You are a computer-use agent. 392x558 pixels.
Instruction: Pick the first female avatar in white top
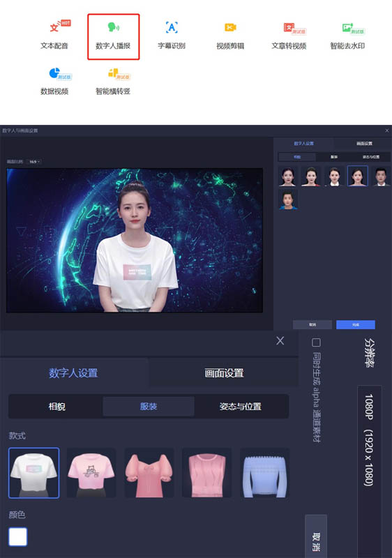(x=288, y=176)
